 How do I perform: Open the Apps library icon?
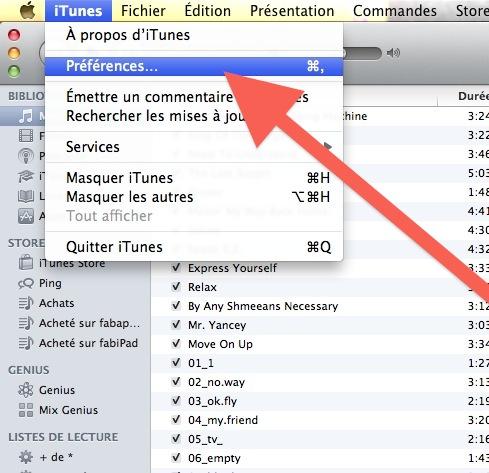(26, 216)
